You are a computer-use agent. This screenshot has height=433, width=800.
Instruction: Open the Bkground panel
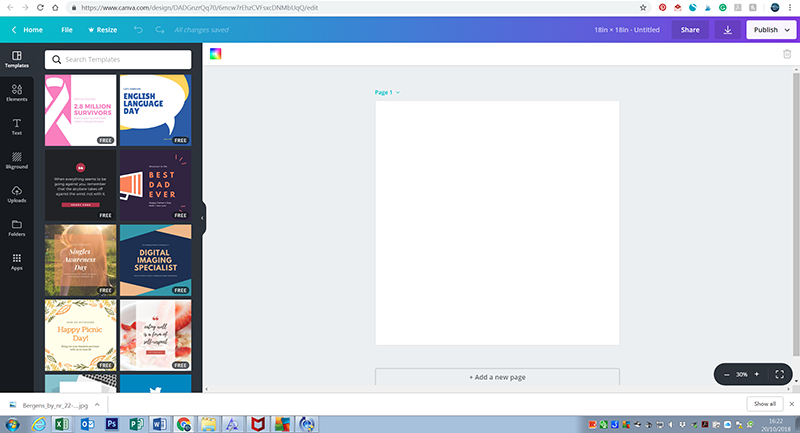click(x=16, y=160)
